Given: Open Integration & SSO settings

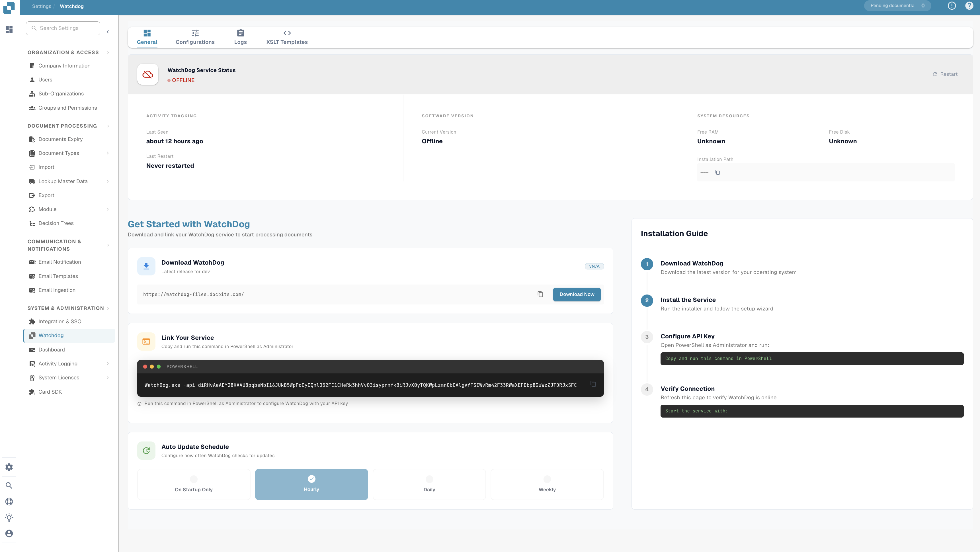Looking at the screenshot, I should point(60,322).
